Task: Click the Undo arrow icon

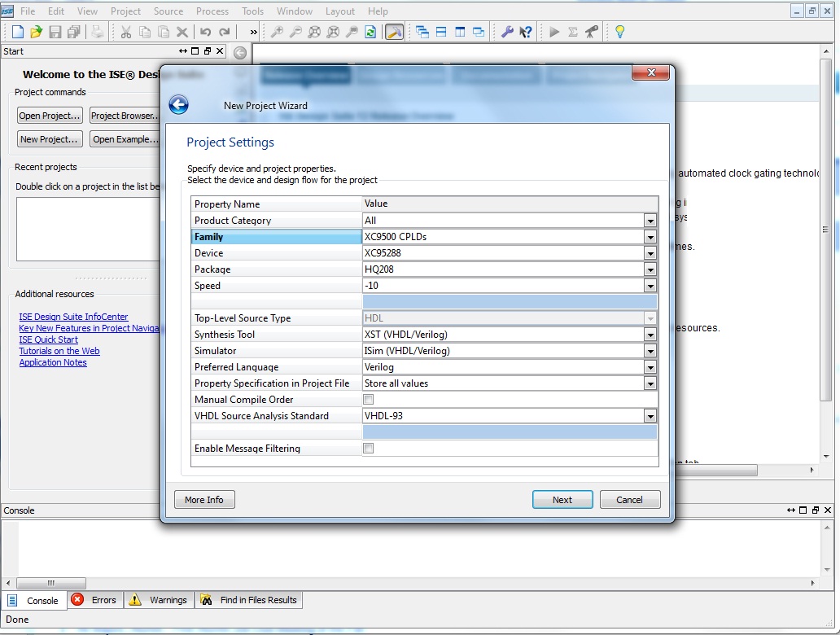Action: click(x=206, y=32)
